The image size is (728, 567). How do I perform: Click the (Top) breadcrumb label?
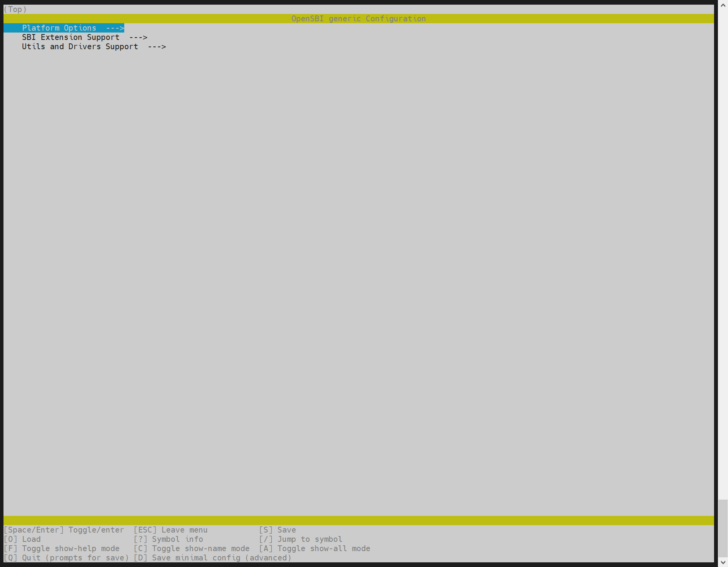[x=15, y=9]
